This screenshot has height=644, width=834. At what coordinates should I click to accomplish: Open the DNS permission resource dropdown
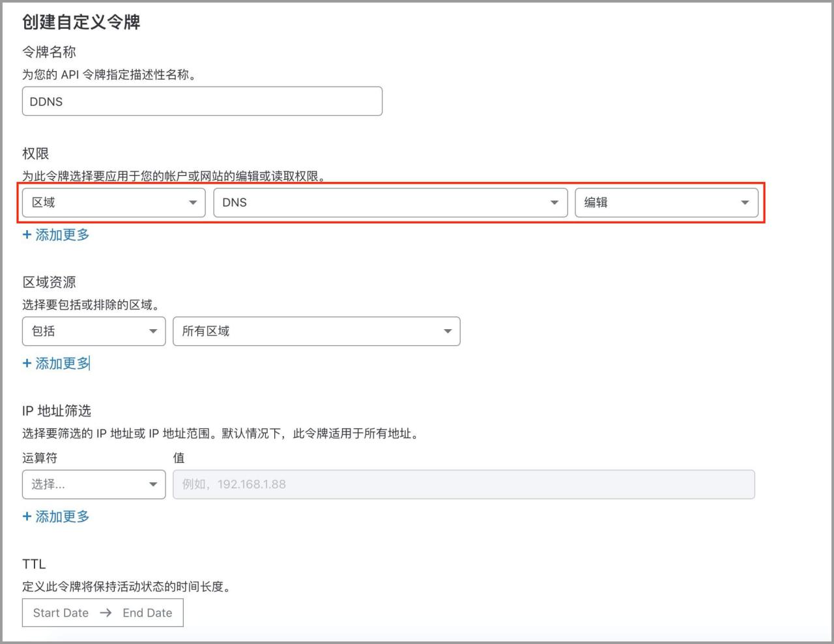(x=390, y=203)
